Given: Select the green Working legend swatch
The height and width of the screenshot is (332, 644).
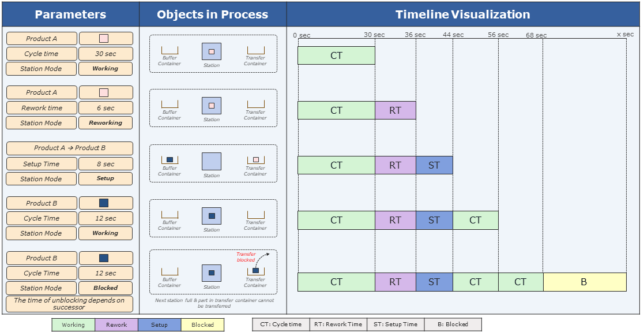Looking at the screenshot, I should click(x=73, y=325).
